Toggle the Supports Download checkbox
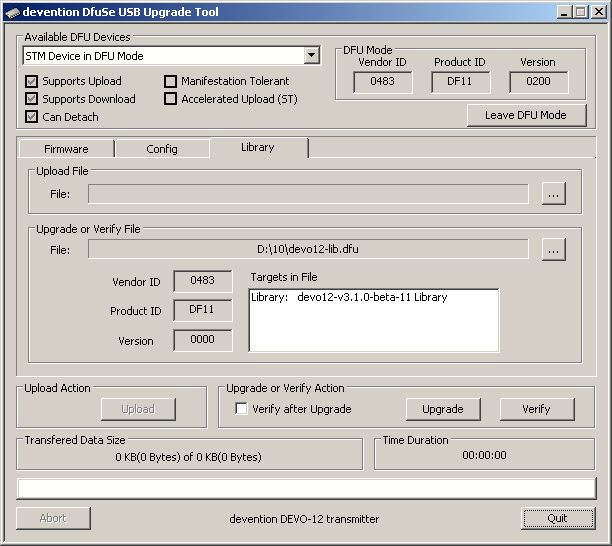Screen dimensions: 612x546 [x=31, y=99]
